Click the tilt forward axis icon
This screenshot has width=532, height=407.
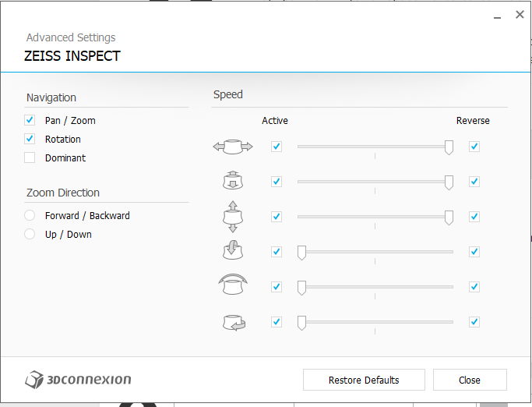pyautogui.click(x=233, y=252)
